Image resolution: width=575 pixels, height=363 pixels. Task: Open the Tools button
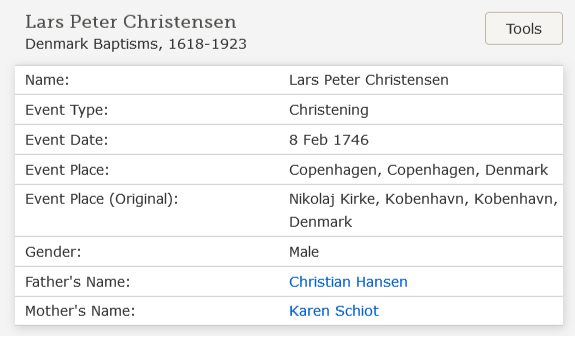click(x=524, y=29)
